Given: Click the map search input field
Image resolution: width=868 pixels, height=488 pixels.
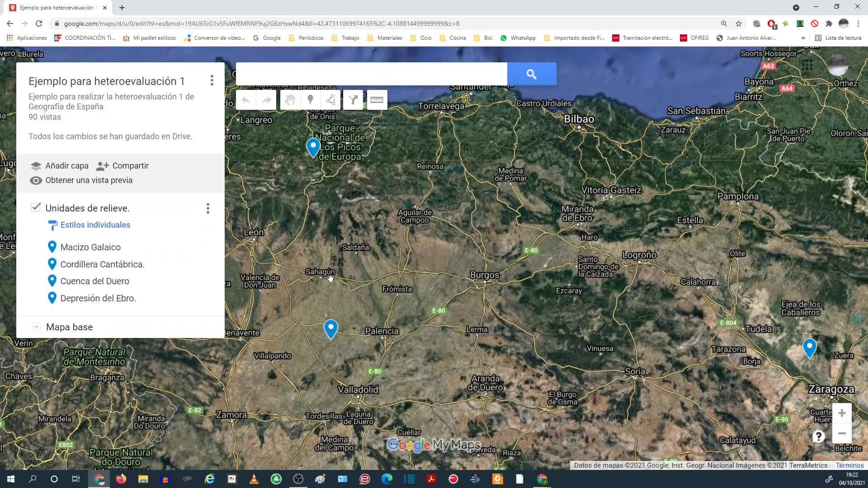Looking at the screenshot, I should 371,74.
